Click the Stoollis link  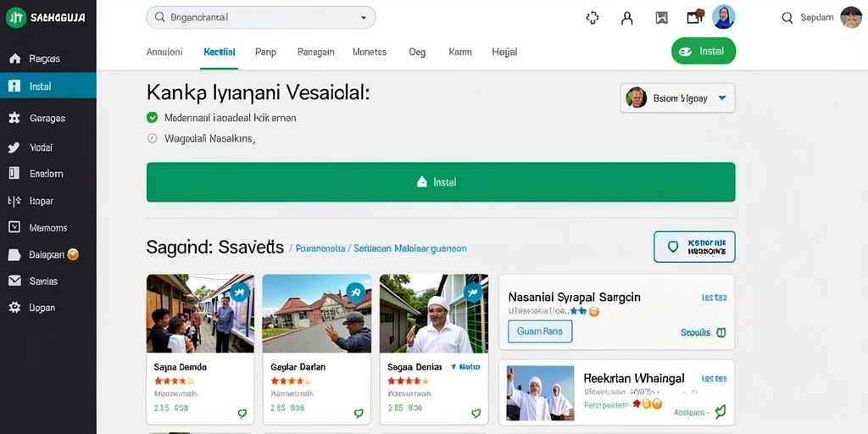pos(696,332)
